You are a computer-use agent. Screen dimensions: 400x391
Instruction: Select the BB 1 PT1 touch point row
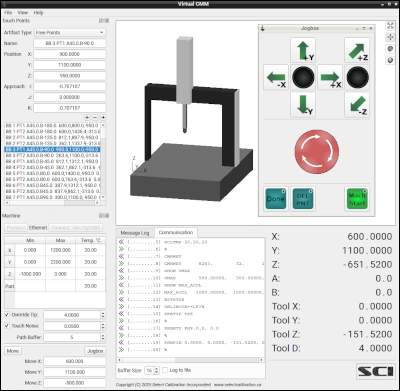point(52,125)
